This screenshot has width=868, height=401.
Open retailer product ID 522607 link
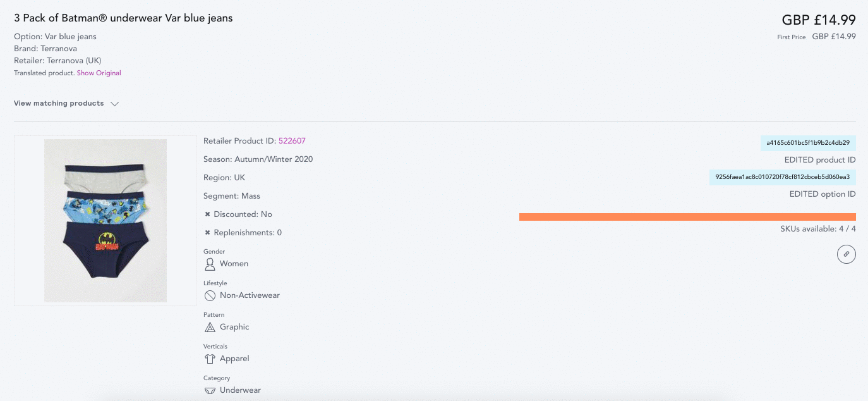(x=292, y=141)
